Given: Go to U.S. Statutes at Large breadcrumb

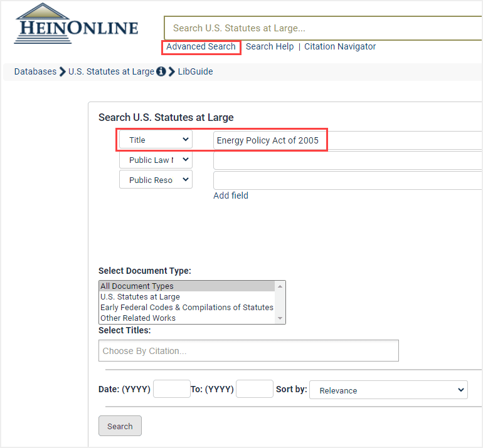Looking at the screenshot, I should [x=111, y=71].
